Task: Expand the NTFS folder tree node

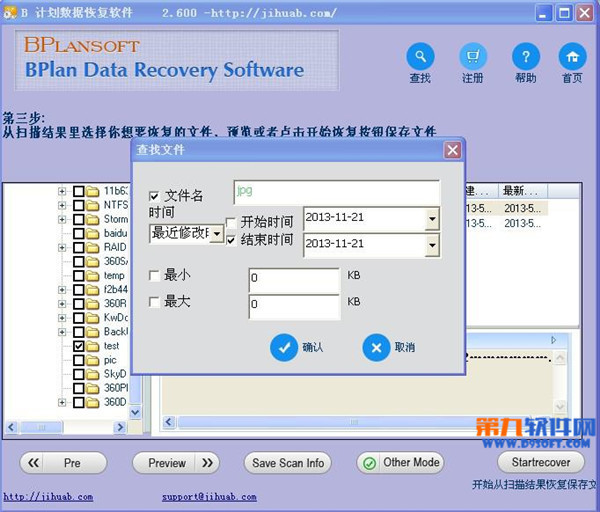Action: coord(63,205)
